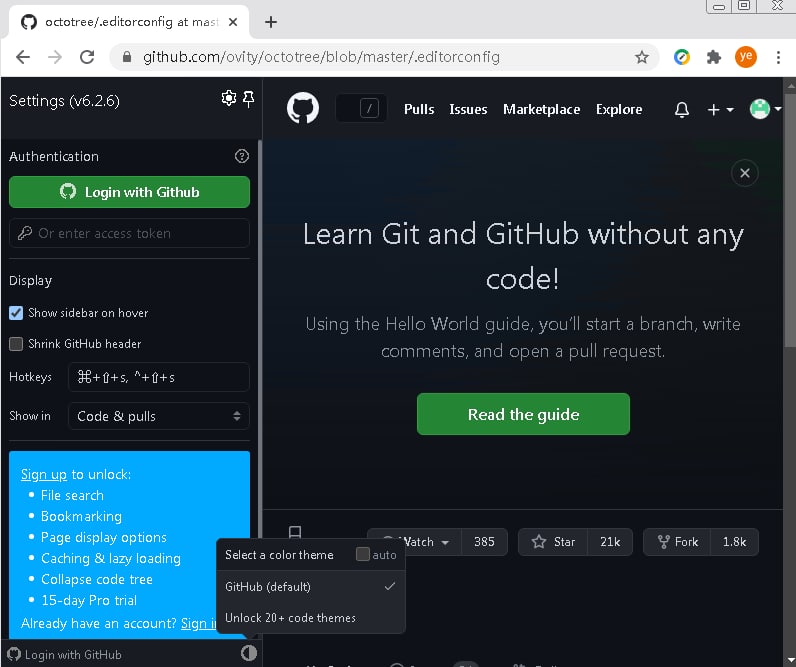Open Authentication help question mark
Viewport: 796px width, 667px height.
[x=242, y=156]
